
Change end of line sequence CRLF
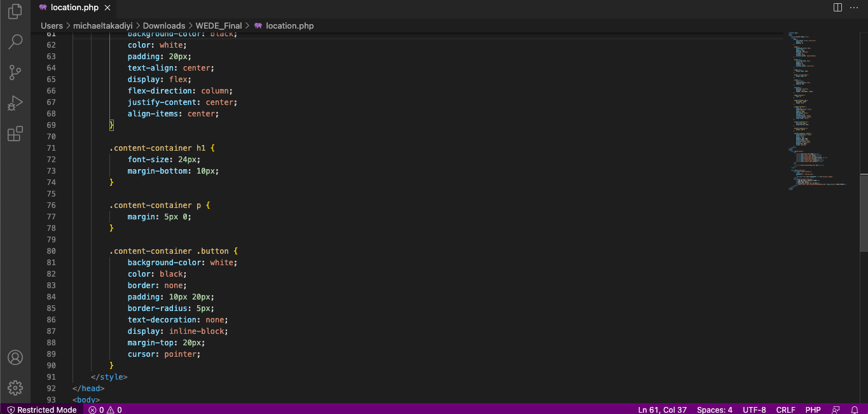[x=785, y=410]
